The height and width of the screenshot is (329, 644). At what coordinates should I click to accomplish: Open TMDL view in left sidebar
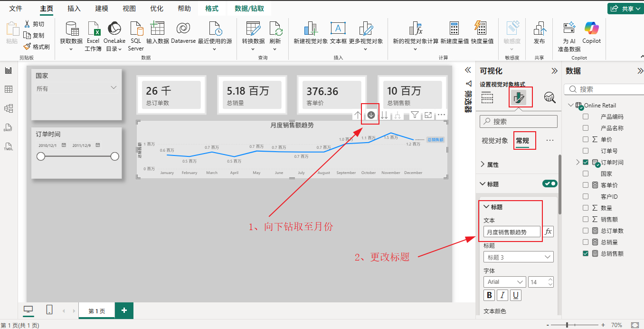tap(9, 146)
